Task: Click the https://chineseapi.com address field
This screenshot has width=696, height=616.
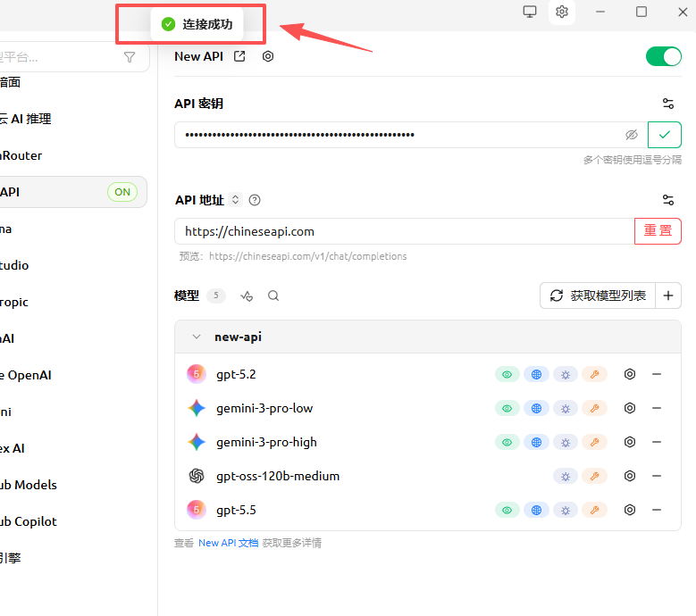Action: (x=405, y=231)
